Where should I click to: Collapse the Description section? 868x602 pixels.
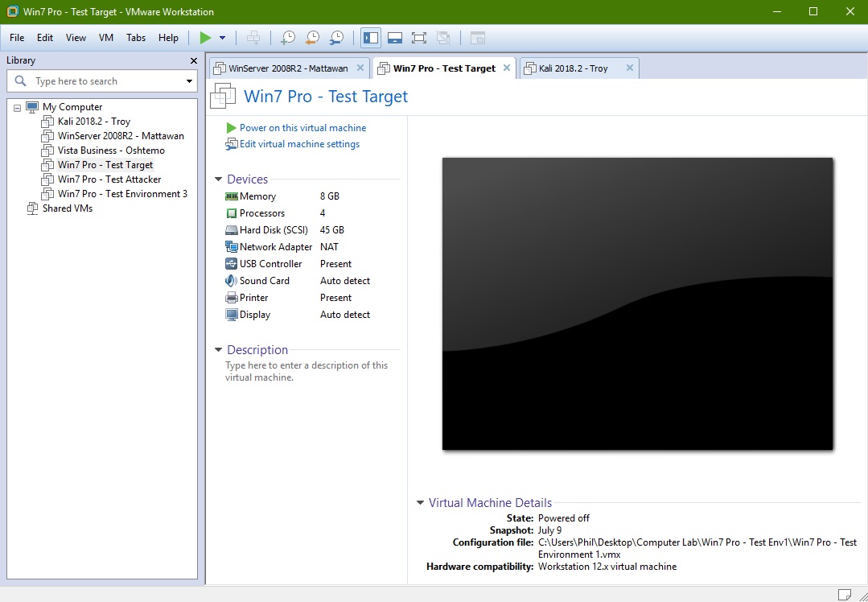pos(219,349)
